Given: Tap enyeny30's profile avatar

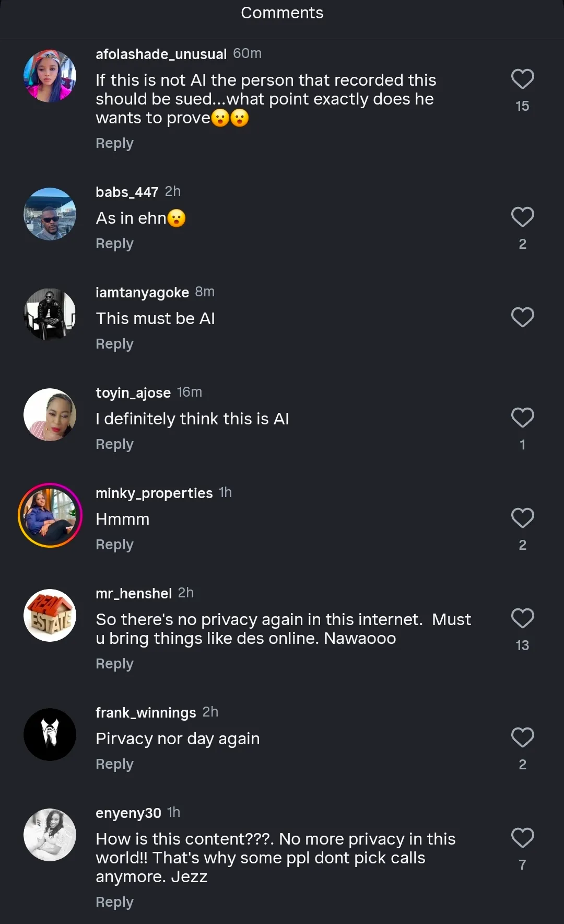Looking at the screenshot, I should (50, 835).
